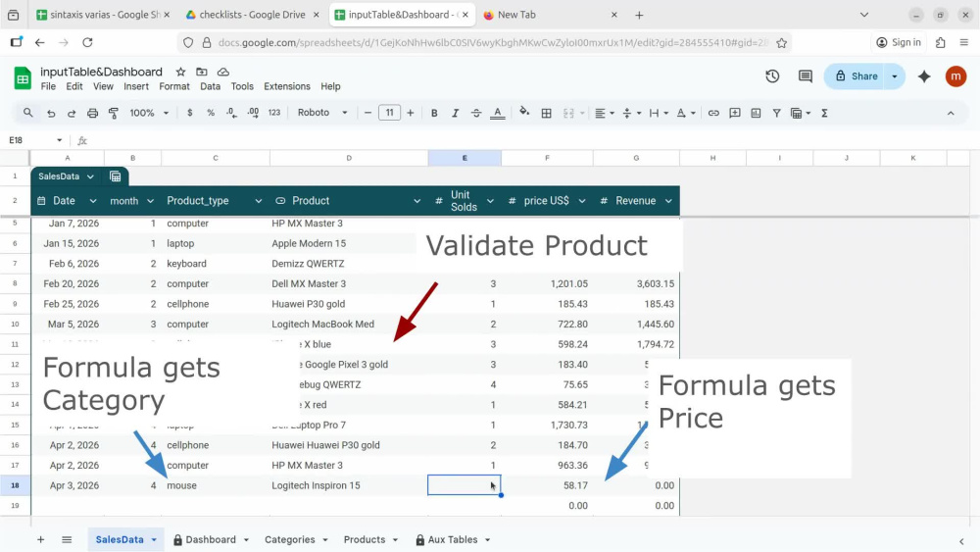Viewport: 980px width, 552px height.
Task: Open version history
Action: click(772, 76)
